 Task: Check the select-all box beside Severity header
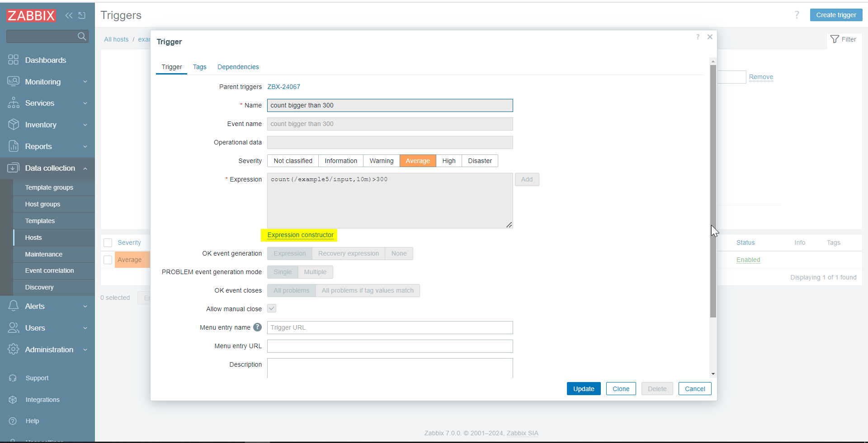coord(108,243)
